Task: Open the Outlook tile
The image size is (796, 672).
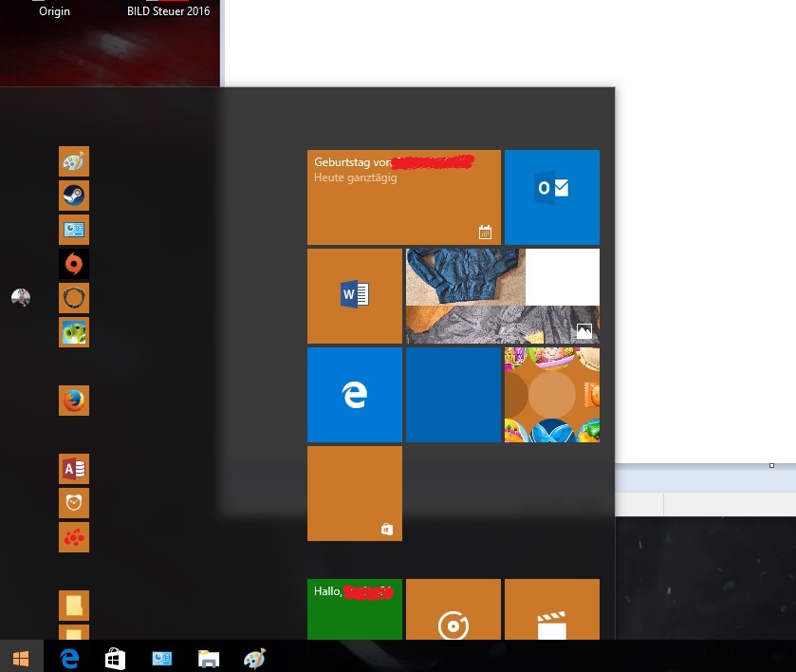Action: (x=552, y=197)
